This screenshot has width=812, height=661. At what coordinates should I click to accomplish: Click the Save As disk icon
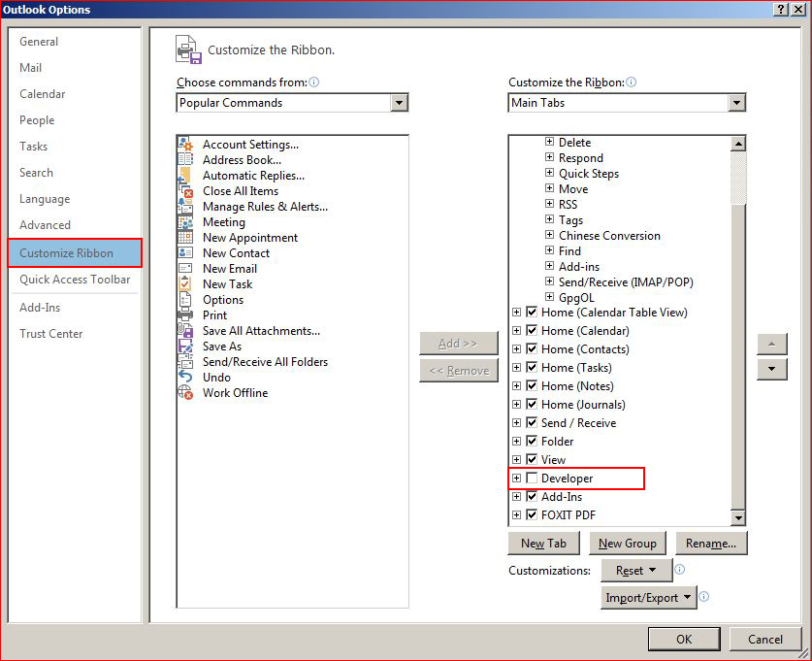(x=185, y=347)
